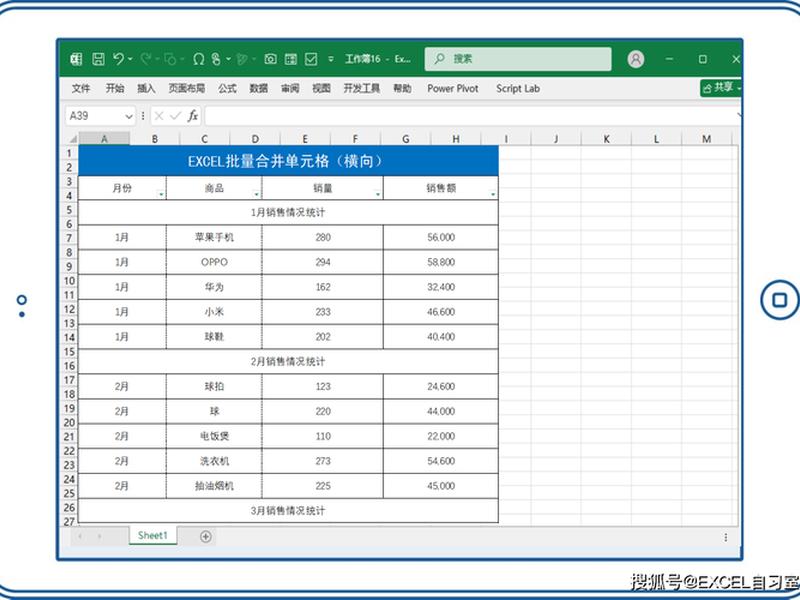Open the 销售额 filter dropdown
The image size is (800, 600).
(492, 194)
